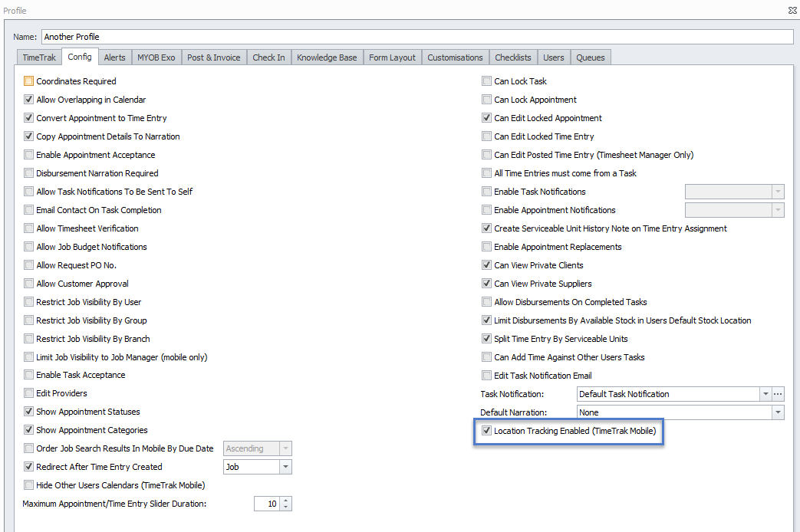Enable Restrict Job Visibility By Branch
Image resolution: width=800 pixels, height=532 pixels.
[x=29, y=339]
